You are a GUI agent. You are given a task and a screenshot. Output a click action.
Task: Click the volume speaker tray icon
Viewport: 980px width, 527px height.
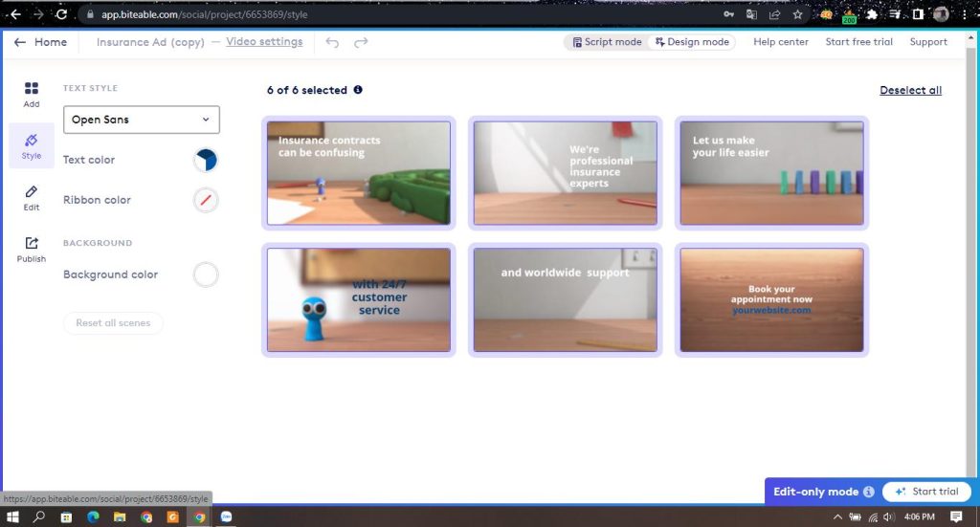888,516
